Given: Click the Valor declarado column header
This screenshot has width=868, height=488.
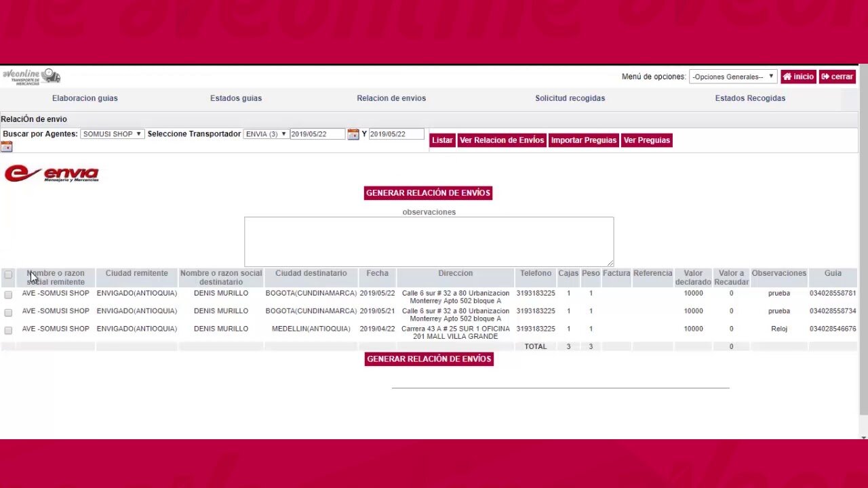Looking at the screenshot, I should [693, 277].
